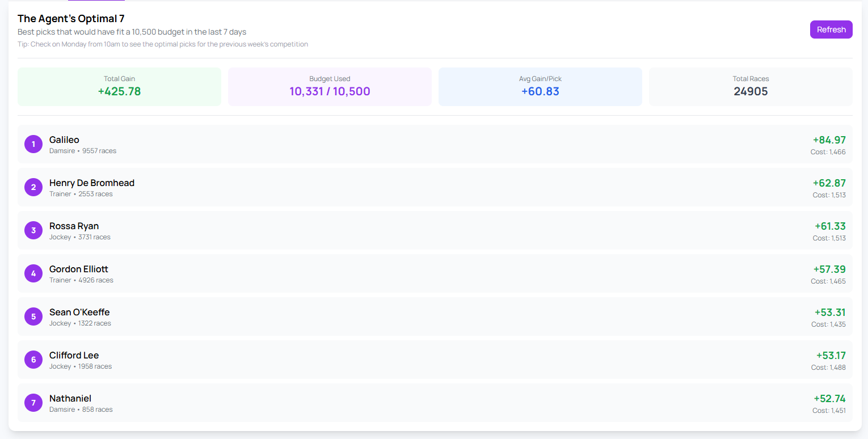Select Cost: 1,513 under Rossa Ryan's gain
Screen dimensions: 868x439
click(x=829, y=238)
